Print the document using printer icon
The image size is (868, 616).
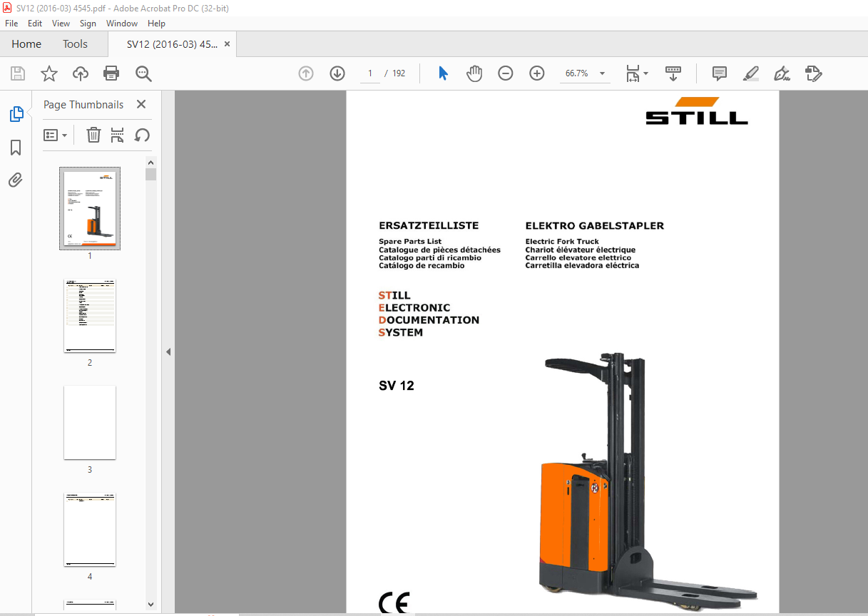pos(111,73)
